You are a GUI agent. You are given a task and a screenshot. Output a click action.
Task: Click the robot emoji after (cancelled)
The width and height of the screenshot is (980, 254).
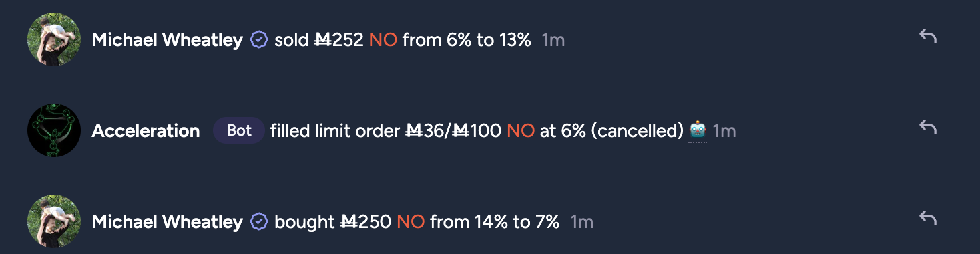tap(698, 130)
